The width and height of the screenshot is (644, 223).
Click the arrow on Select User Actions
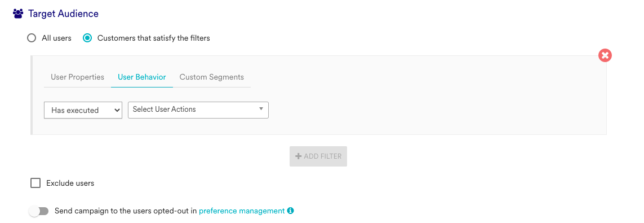tap(261, 109)
